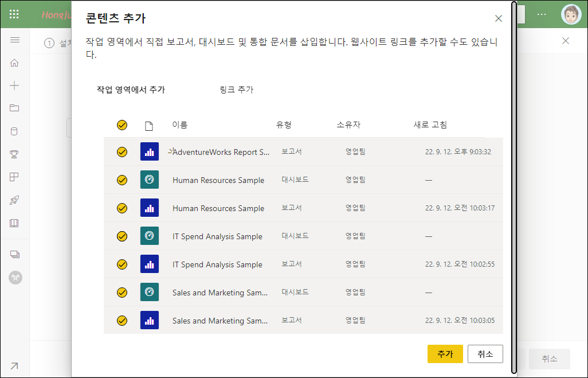Open the Learn book icon in the sidebar
The width and height of the screenshot is (588, 378).
14,223
